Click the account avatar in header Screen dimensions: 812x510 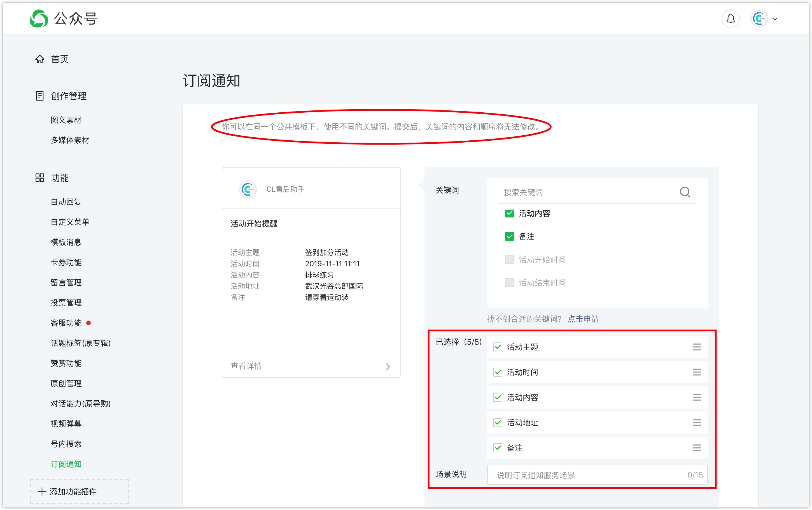tap(759, 18)
